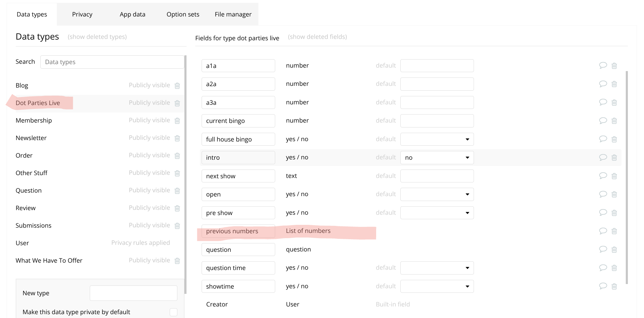
Task: Expand full house bingo default dropdown
Action: click(437, 139)
